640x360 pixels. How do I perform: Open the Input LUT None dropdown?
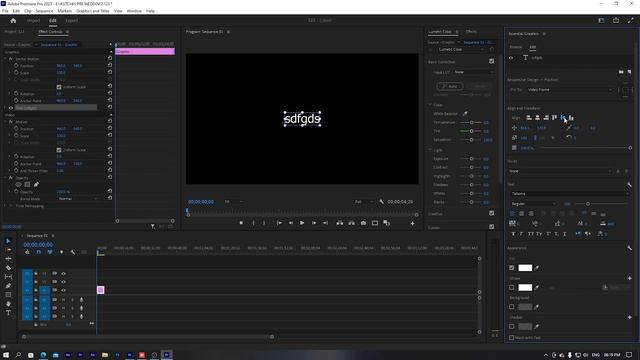(473, 72)
